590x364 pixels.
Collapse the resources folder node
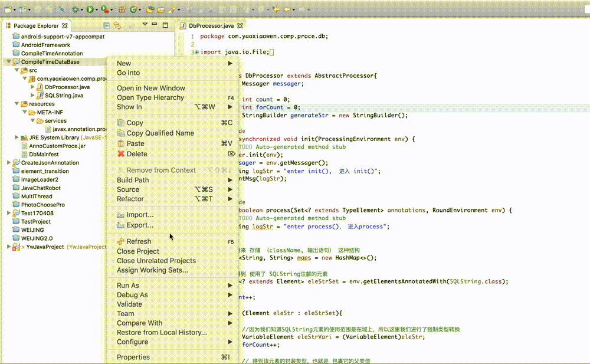point(17,103)
